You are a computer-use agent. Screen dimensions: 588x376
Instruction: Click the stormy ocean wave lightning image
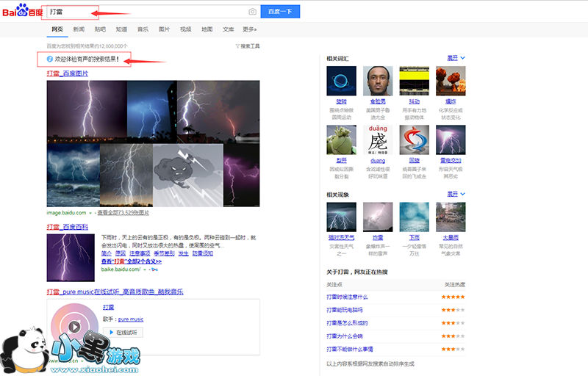click(x=73, y=176)
